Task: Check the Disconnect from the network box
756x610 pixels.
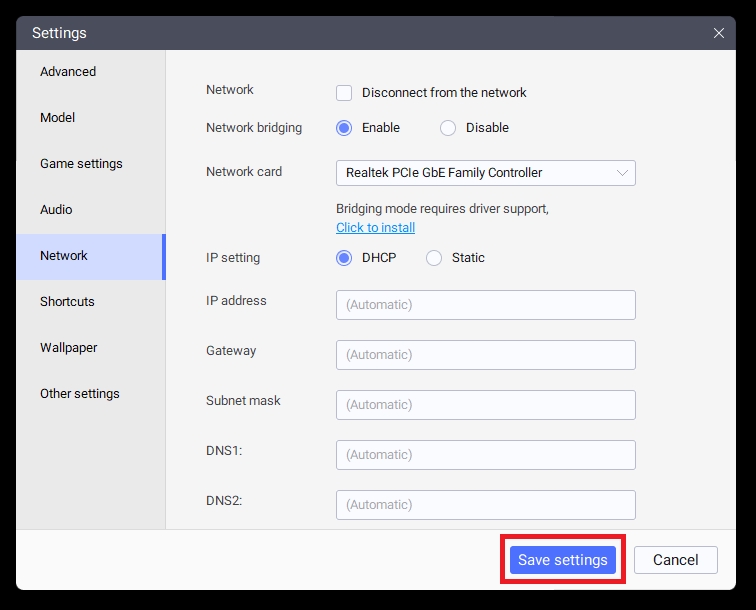Action: (x=344, y=93)
